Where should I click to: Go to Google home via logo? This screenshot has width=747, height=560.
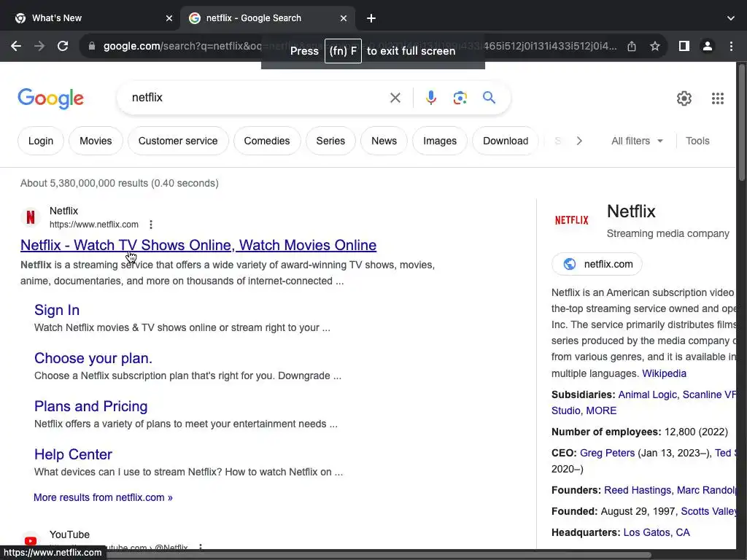tap(50, 99)
